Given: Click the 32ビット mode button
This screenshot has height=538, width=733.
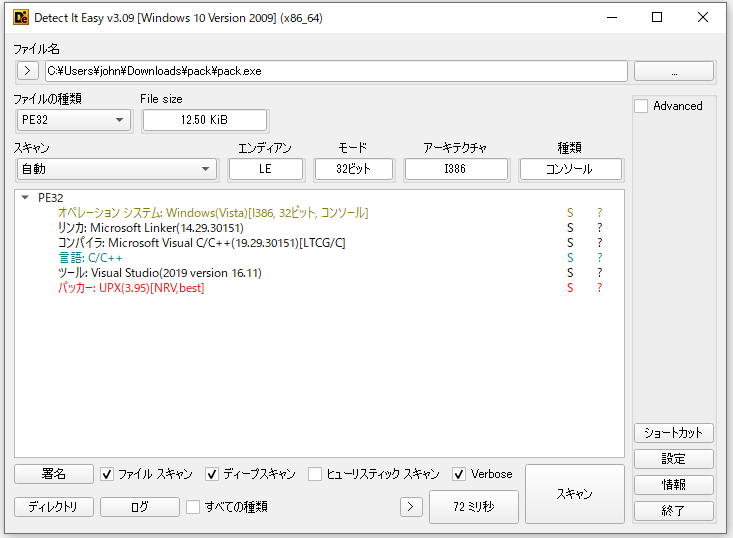Looking at the screenshot, I should (x=354, y=169).
